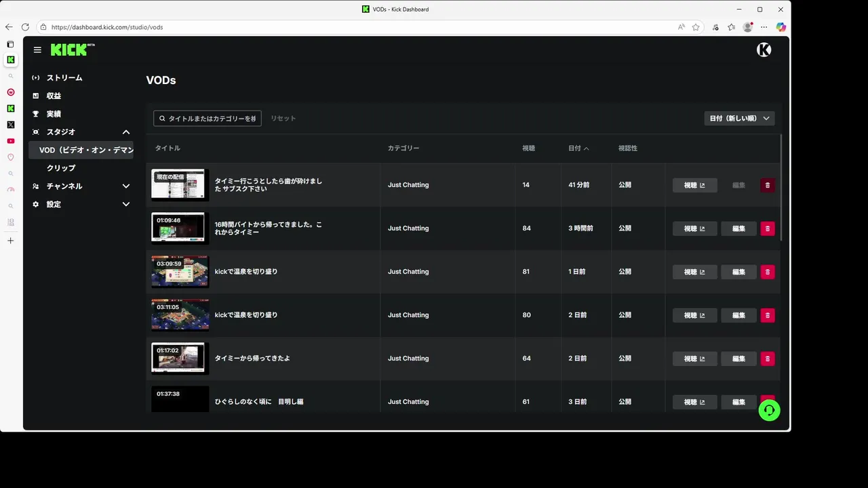Image resolution: width=868 pixels, height=488 pixels.
Task: Open the Copilot icon in the browser toolbar
Action: 781,27
